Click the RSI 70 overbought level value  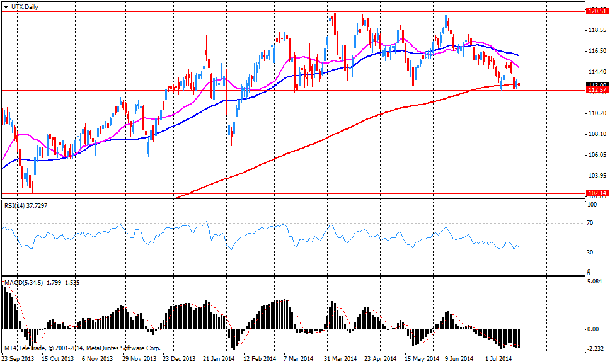pos(590,223)
